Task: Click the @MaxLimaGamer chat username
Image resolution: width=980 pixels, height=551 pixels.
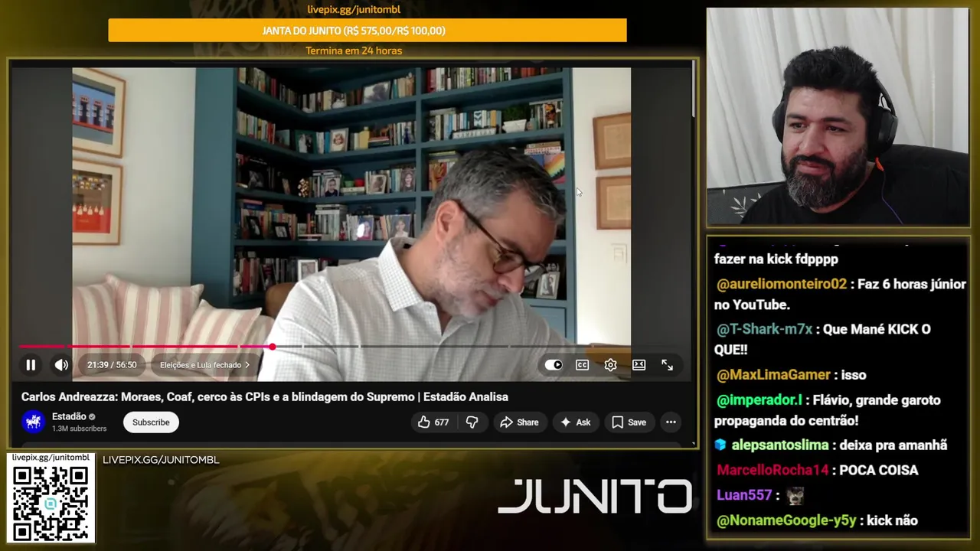Action: [x=773, y=375]
